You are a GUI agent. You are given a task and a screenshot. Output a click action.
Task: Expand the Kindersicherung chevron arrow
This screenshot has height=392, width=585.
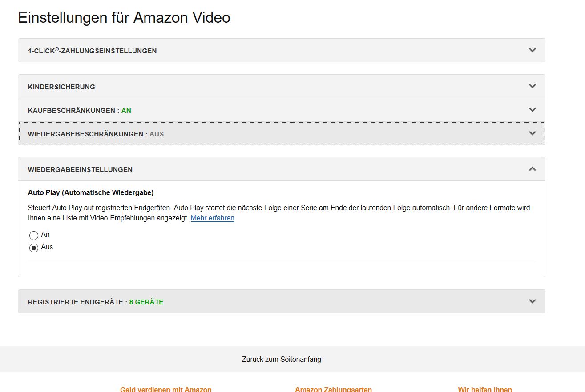click(532, 86)
